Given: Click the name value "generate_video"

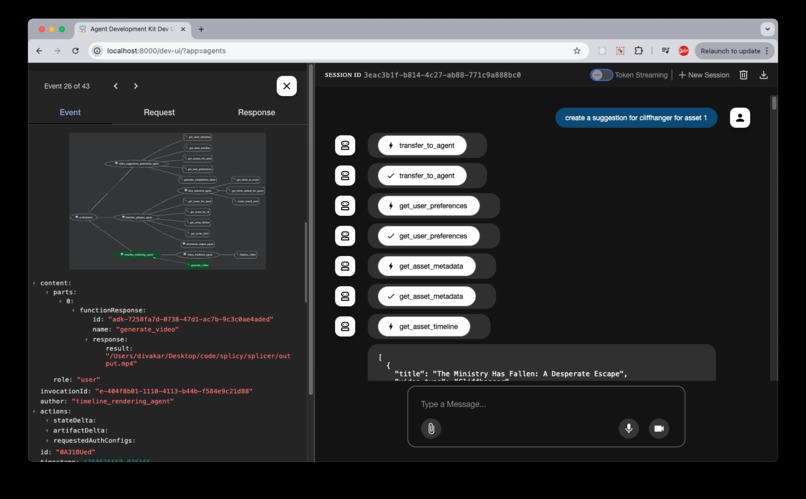Looking at the screenshot, I should pos(147,329).
